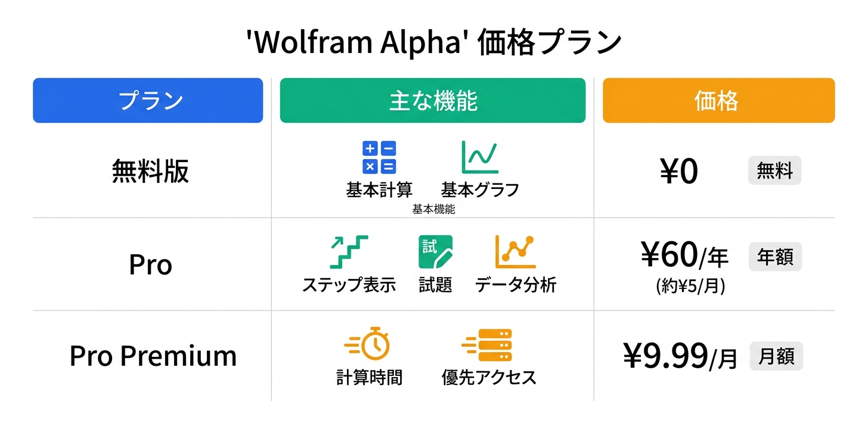Viewport: 868px width, 429px height.
Task: Click the ¥9.99/月 price
Action: tap(680, 356)
